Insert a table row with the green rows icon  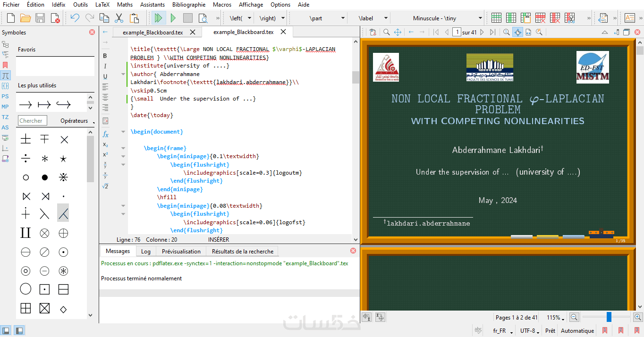(x=496, y=18)
